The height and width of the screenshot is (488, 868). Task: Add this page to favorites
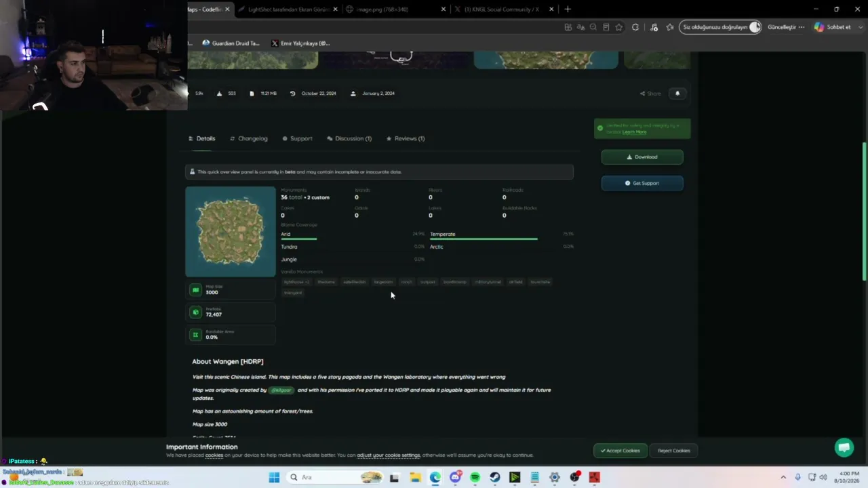coord(619,27)
